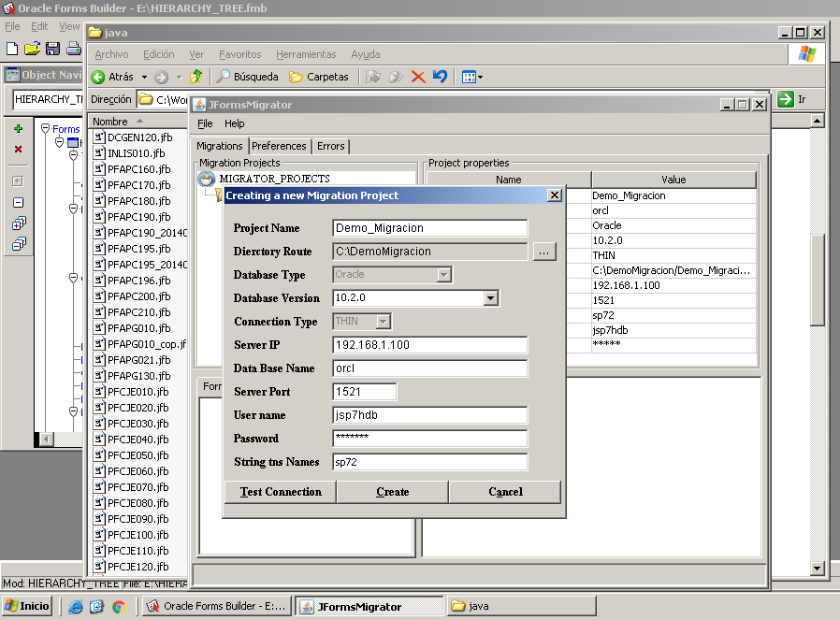Click String tns Names field

click(x=430, y=462)
